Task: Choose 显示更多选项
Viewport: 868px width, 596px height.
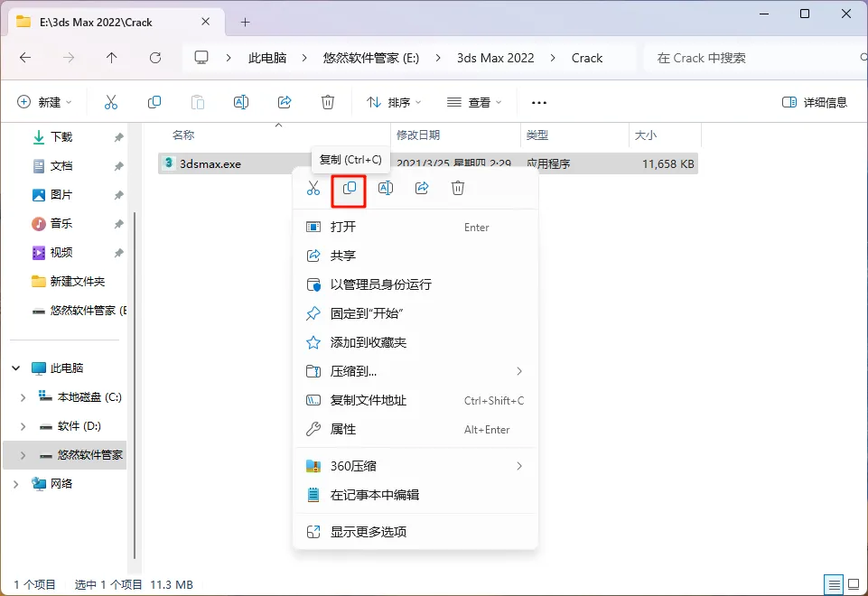Action: pyautogui.click(x=415, y=532)
